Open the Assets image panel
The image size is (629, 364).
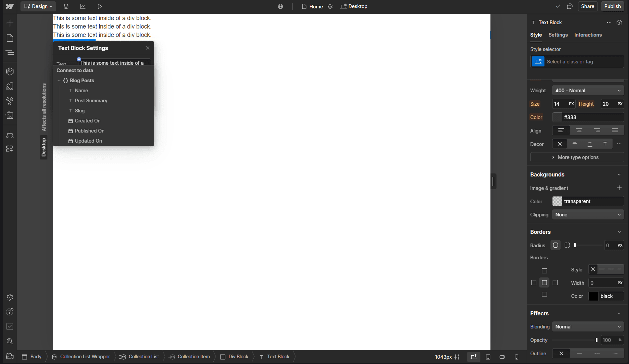point(10,115)
